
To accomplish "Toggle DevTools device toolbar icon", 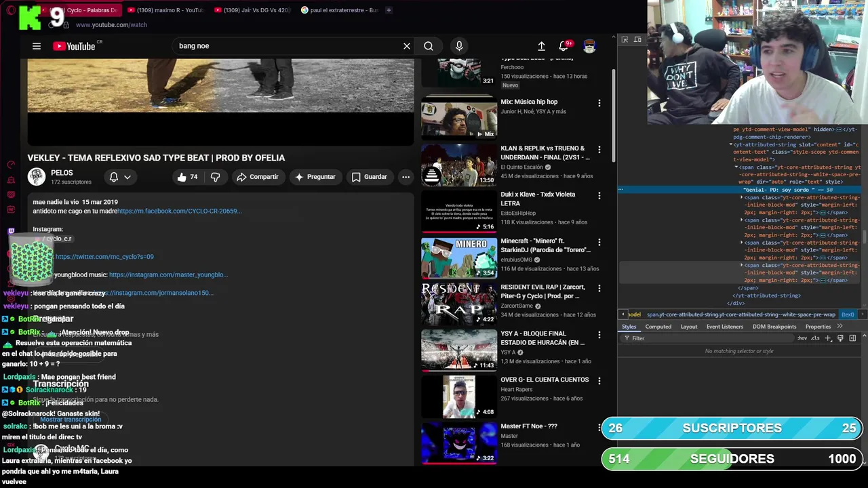I will pos(637,40).
